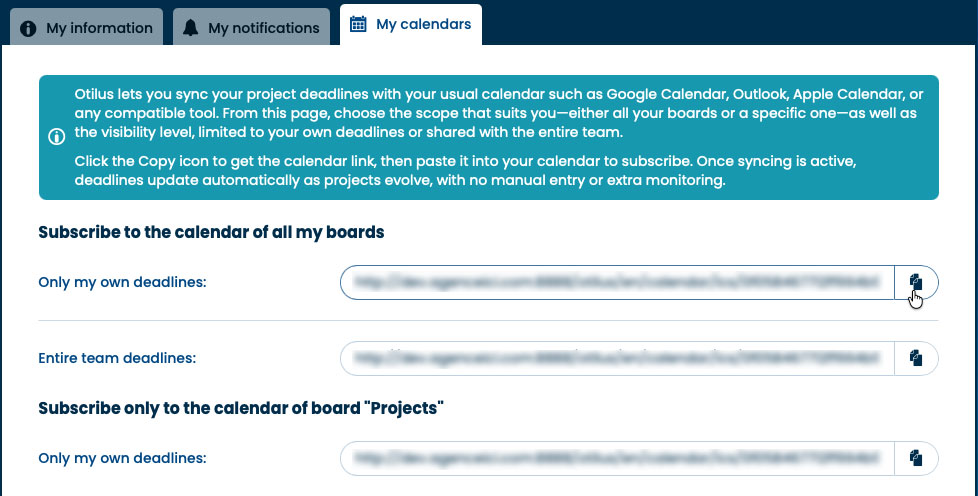
Task: Click the info icon on My information tab
Action: tap(29, 28)
